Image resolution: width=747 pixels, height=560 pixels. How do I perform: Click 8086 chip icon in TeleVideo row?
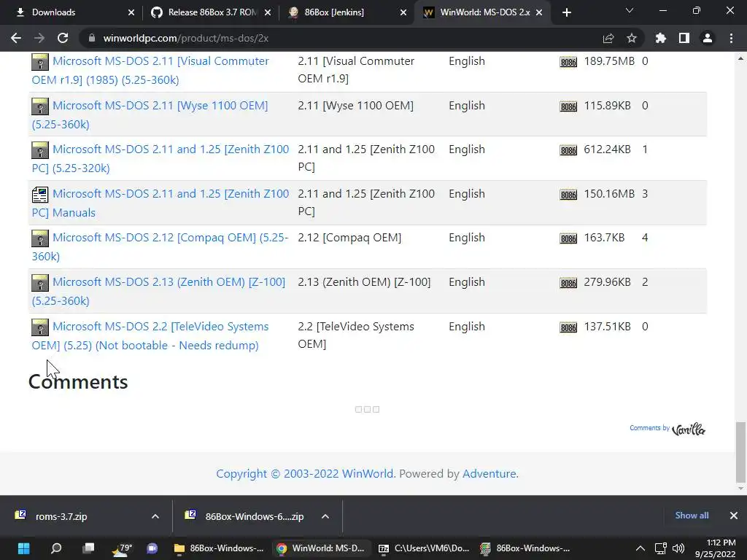pos(568,327)
